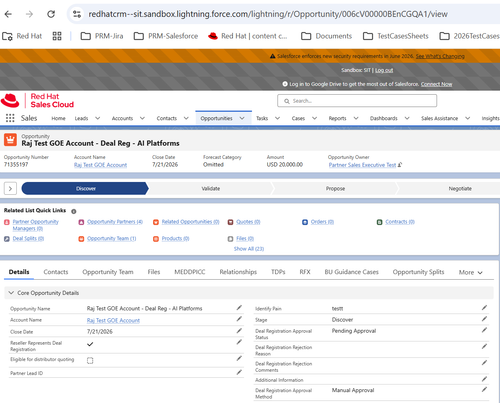The width and height of the screenshot is (500, 403).
Task: Click the browser back arrow
Action: click(8, 14)
